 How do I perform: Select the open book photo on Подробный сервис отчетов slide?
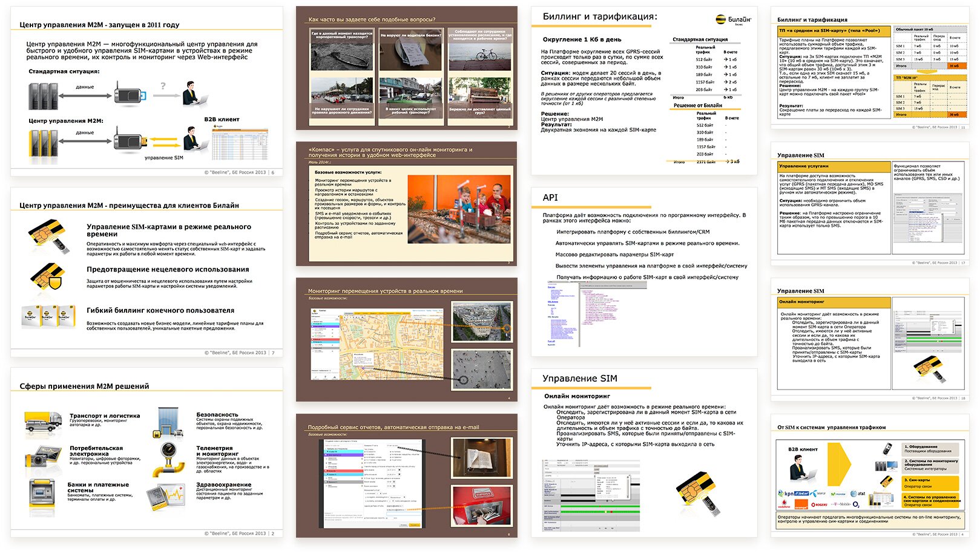[x=481, y=458]
